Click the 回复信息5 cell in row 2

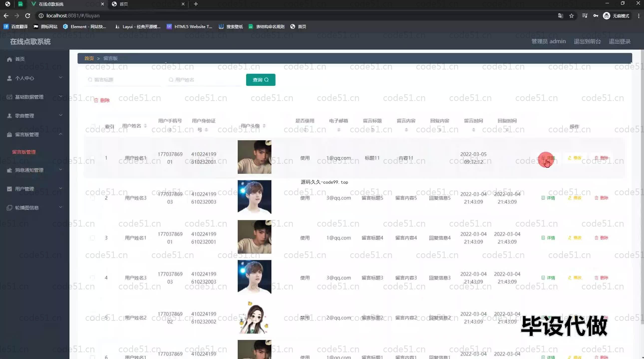440,198
